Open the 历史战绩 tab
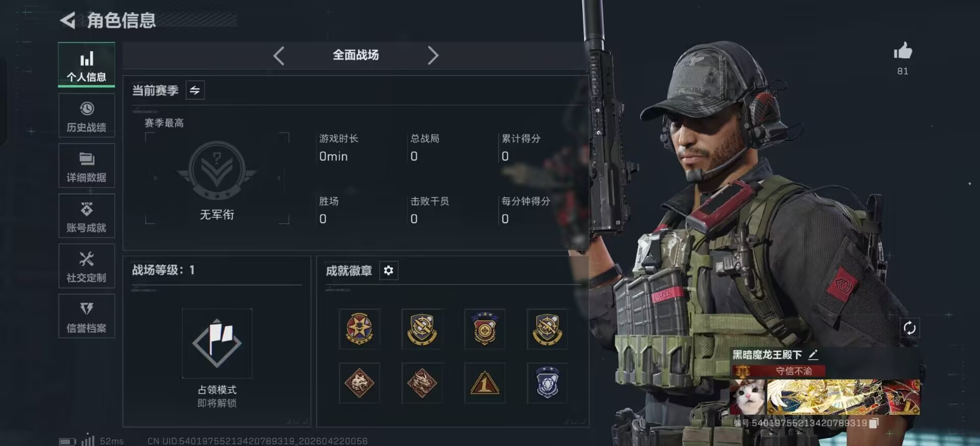980x446 pixels. [x=86, y=115]
